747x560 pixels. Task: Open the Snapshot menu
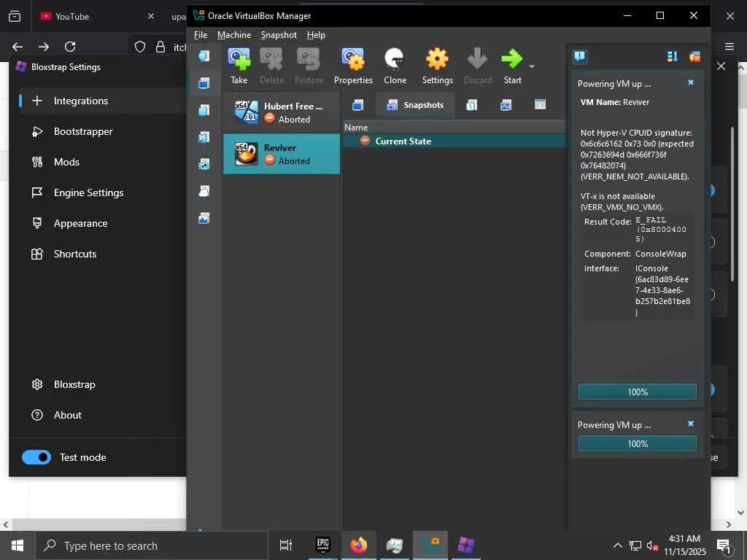pyautogui.click(x=279, y=35)
